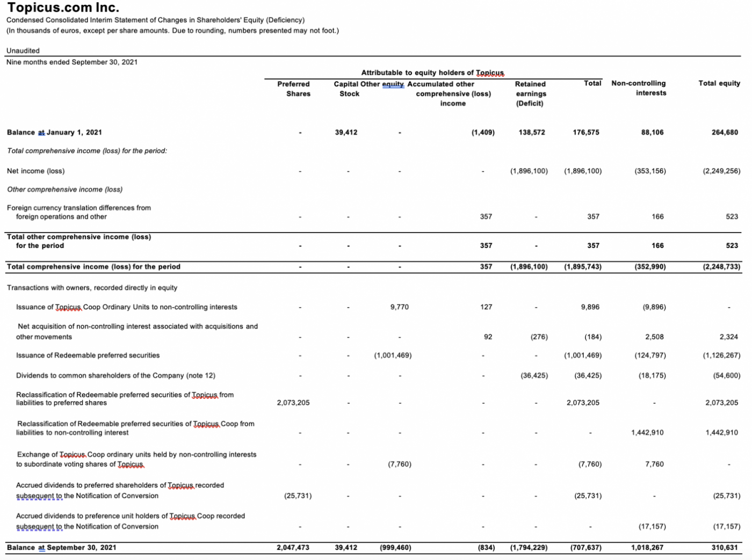752x560 pixels.
Task: Click closing non-controlling interests 1,018,267
Action: (647, 548)
